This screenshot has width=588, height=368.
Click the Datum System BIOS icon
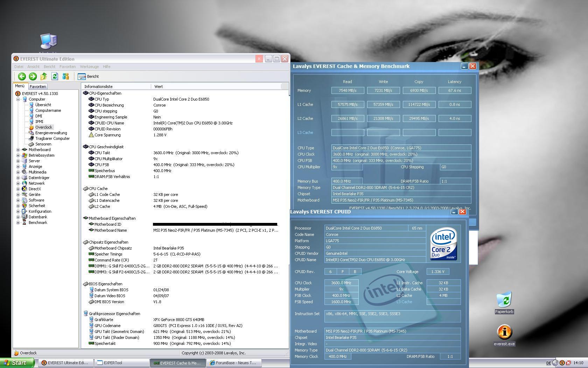(x=91, y=290)
